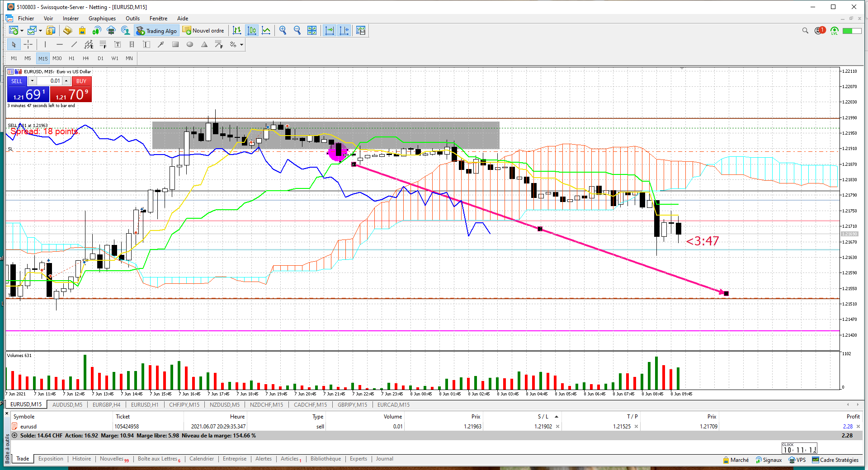This screenshot has width=868, height=470.
Task: Open the new chart dropdown arrow
Action: (x=22, y=31)
